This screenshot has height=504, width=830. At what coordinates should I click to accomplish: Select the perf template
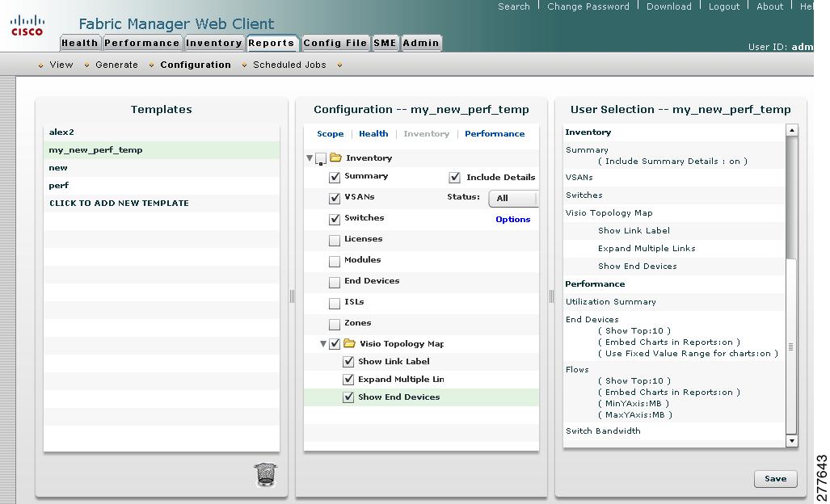[x=162, y=186]
